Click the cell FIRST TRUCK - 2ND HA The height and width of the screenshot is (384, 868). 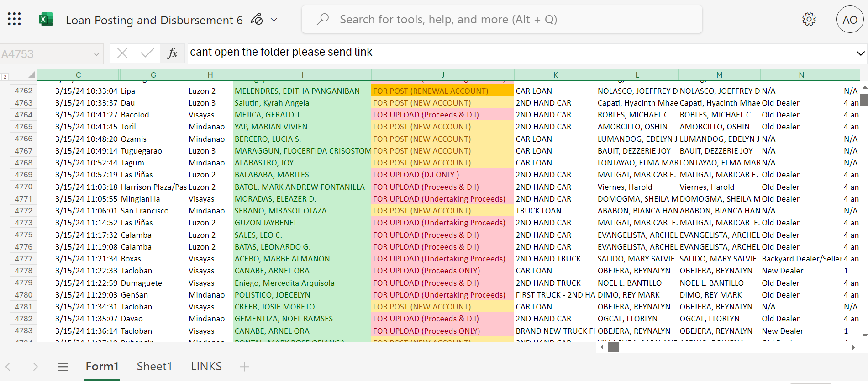click(x=555, y=295)
